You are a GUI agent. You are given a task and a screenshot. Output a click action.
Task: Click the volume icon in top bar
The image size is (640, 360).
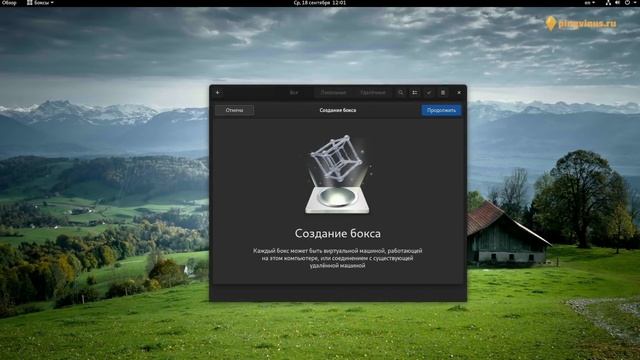click(618, 3)
